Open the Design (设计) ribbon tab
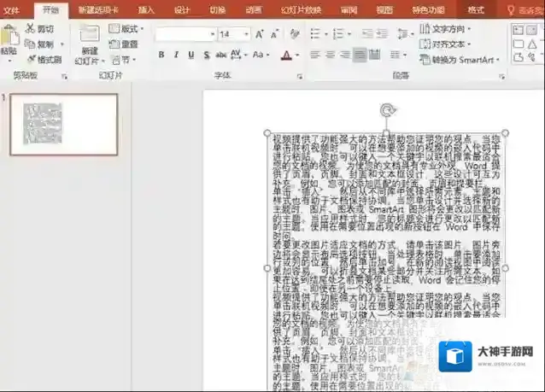The image size is (545, 392). 182,9
